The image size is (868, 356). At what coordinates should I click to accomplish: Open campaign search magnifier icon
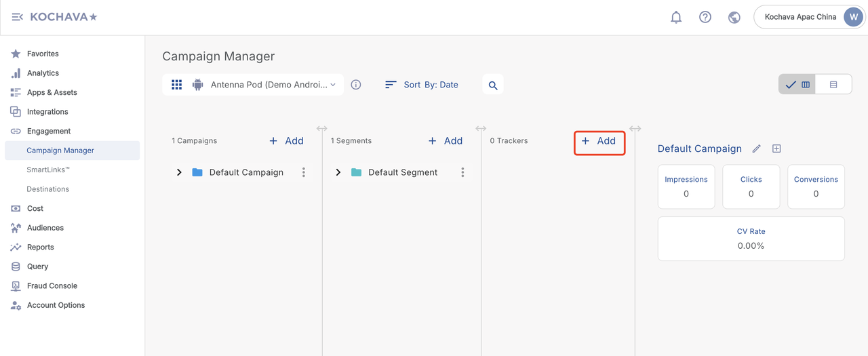493,85
